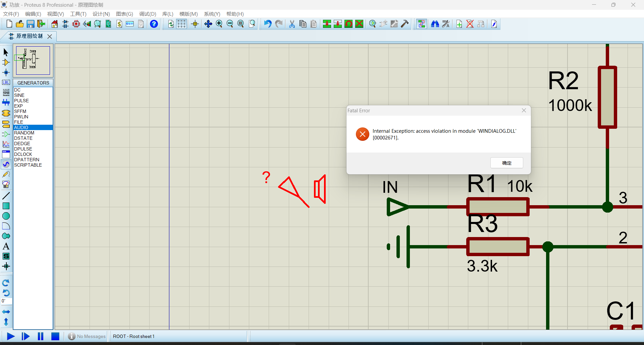Select SINE generator from list

pyautogui.click(x=19, y=95)
